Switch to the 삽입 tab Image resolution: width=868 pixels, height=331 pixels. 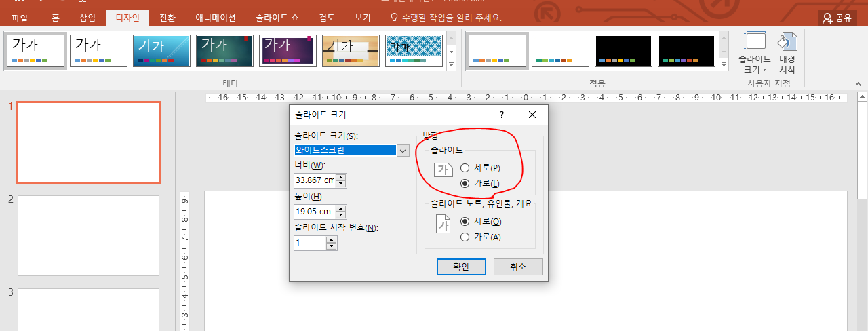tap(87, 18)
